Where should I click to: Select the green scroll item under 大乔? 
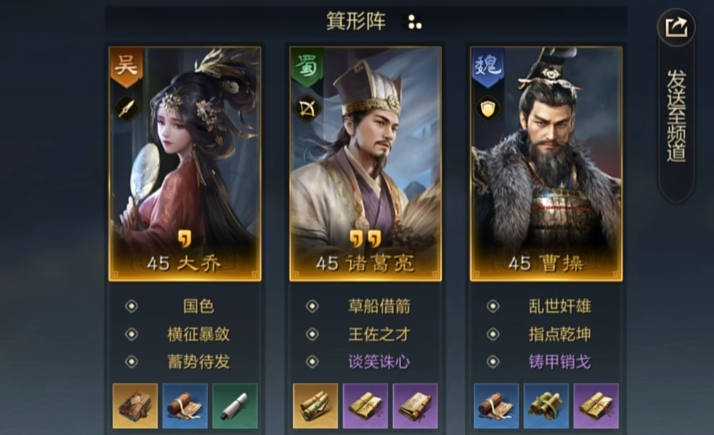(x=235, y=405)
